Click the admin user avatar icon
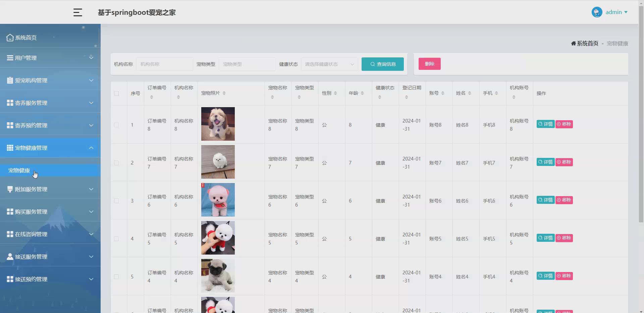The width and height of the screenshot is (644, 313). (597, 12)
